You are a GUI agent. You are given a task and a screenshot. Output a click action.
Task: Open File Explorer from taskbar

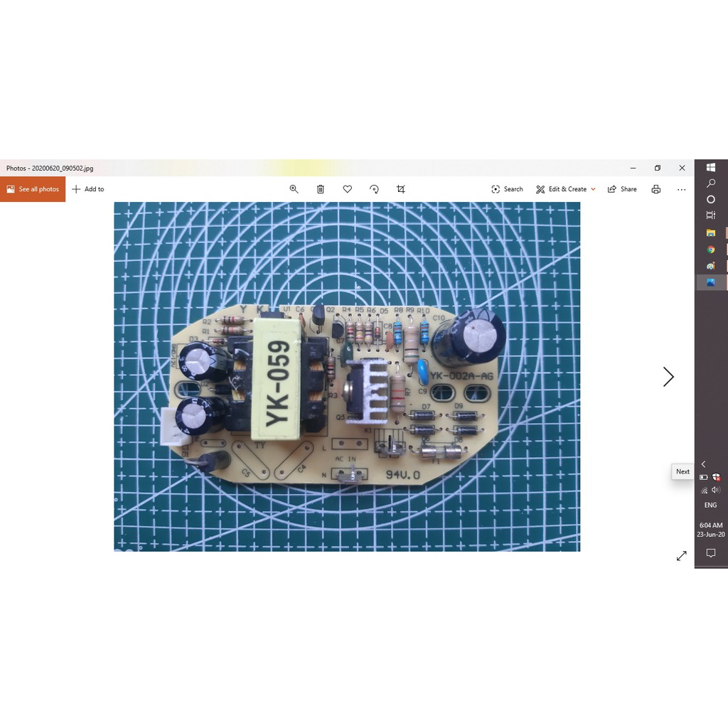click(x=710, y=232)
